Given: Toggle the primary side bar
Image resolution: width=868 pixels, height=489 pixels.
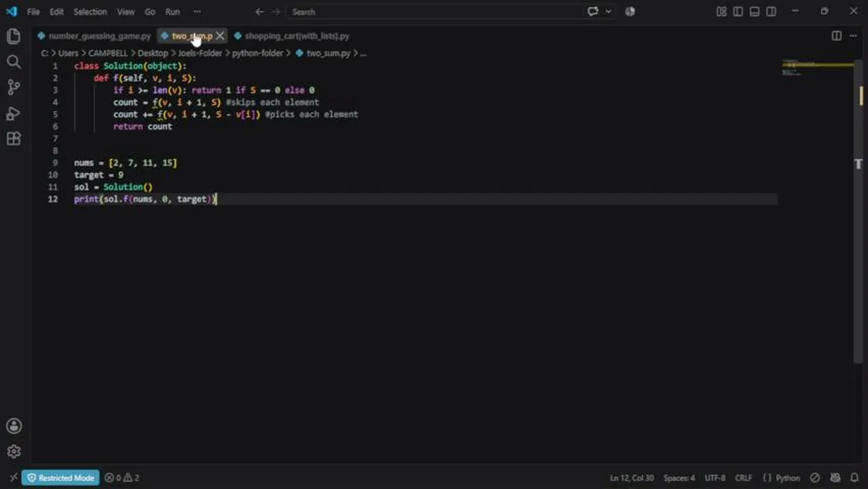Looking at the screenshot, I should point(738,12).
